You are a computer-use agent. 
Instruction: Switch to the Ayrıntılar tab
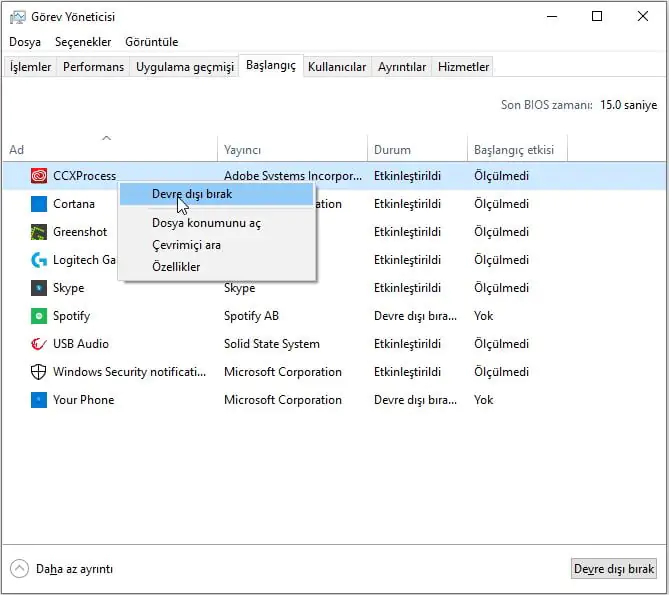click(402, 67)
